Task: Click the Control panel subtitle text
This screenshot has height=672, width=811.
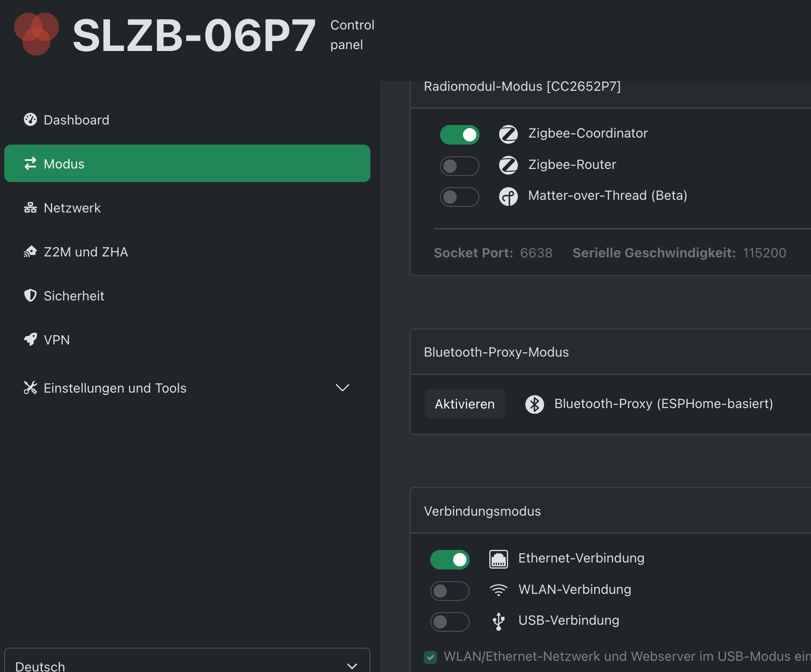Action: pyautogui.click(x=352, y=35)
